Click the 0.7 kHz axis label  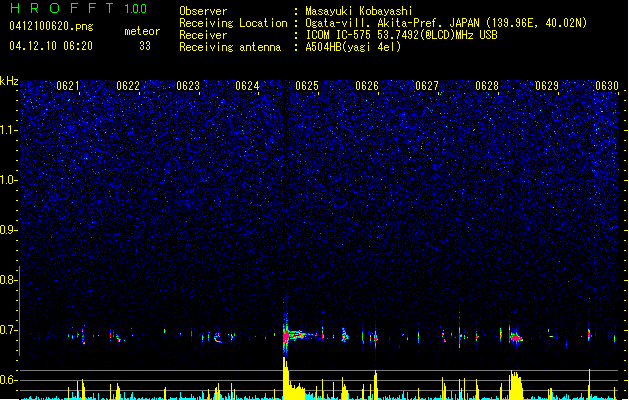8,330
